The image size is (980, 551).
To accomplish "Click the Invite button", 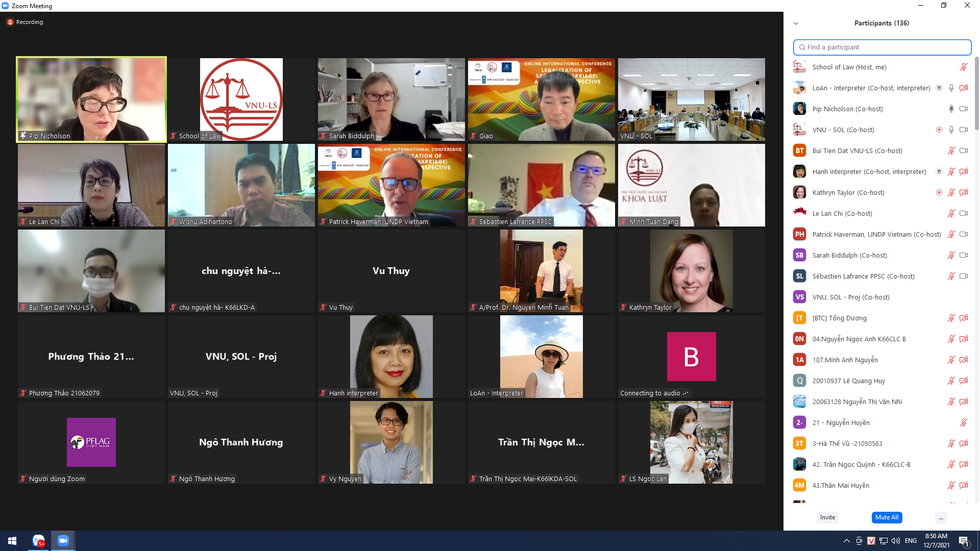I will point(827,517).
